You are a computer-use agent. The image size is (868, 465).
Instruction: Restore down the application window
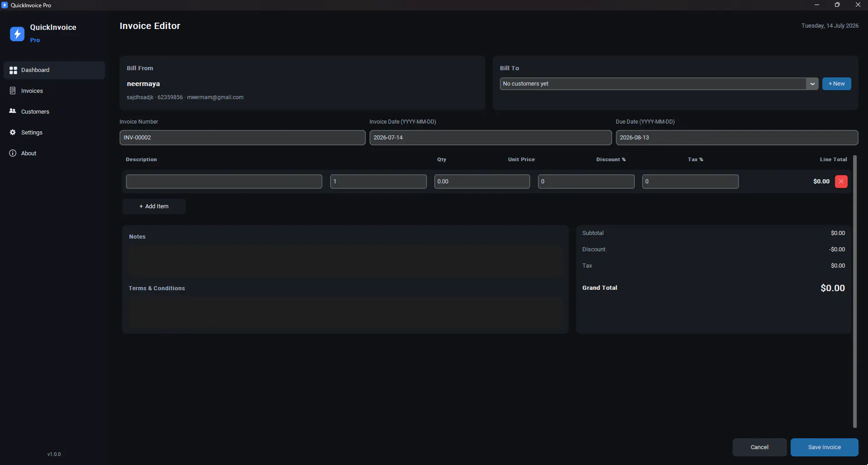[837, 5]
